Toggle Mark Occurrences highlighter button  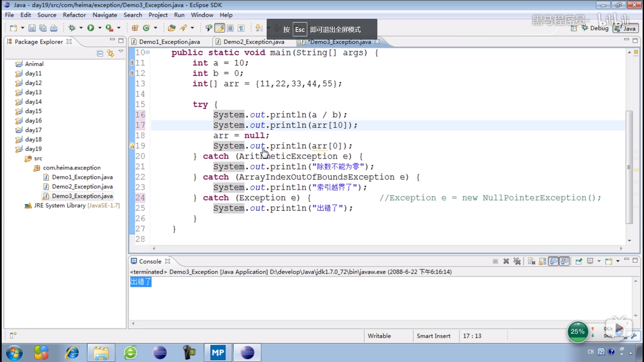220,28
